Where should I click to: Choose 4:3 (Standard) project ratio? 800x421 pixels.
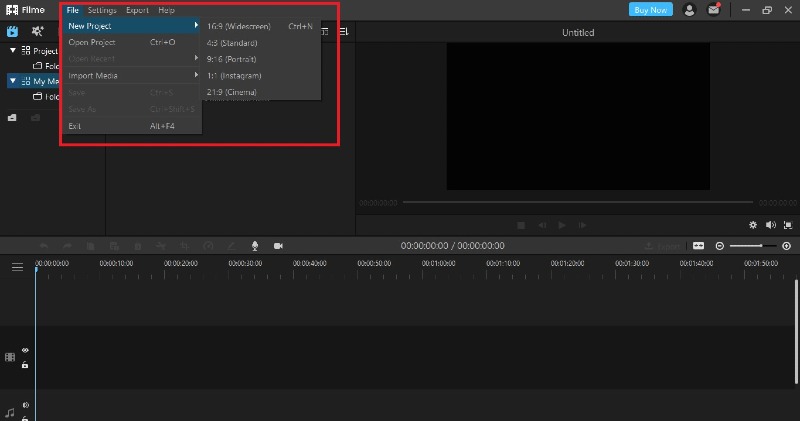click(x=260, y=43)
